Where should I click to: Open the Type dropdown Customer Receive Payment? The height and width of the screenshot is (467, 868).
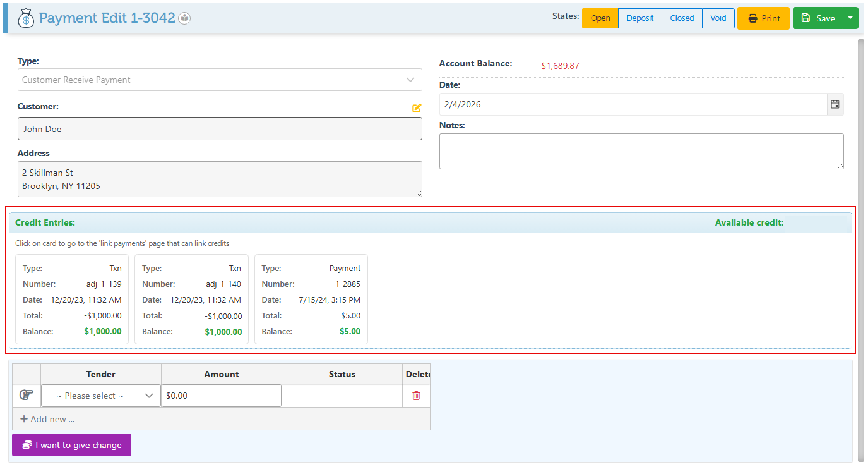(220, 80)
